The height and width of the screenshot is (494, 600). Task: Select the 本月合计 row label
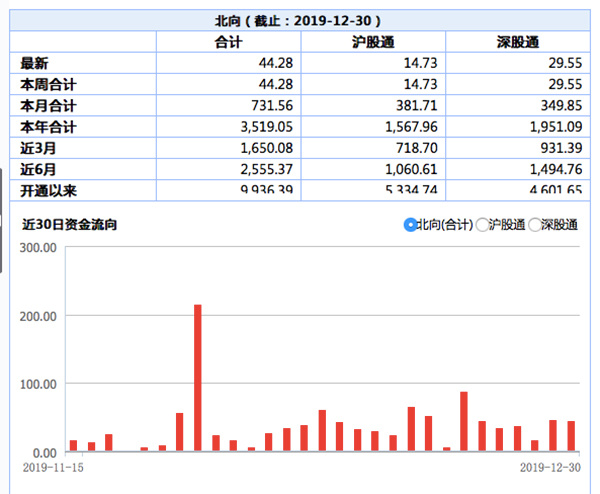(x=49, y=106)
